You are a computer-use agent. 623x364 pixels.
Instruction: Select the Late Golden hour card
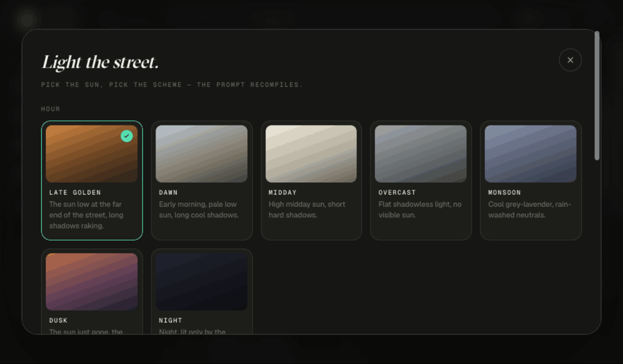coord(92,181)
